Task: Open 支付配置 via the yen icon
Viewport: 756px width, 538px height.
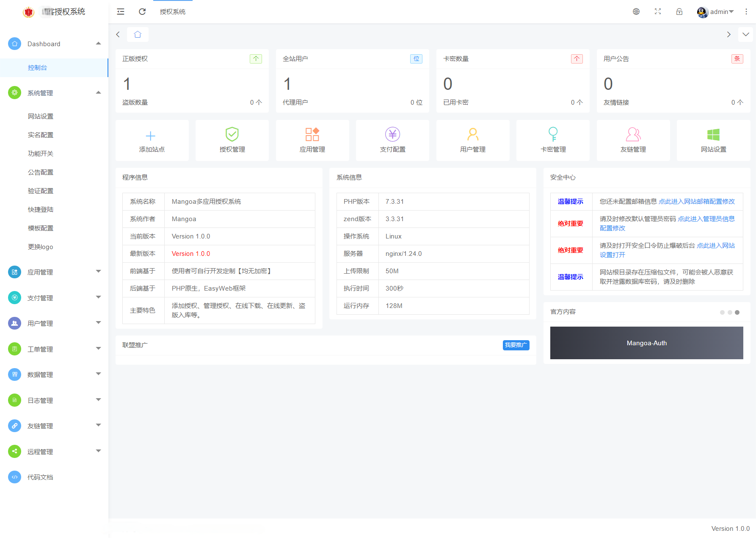Action: click(392, 135)
